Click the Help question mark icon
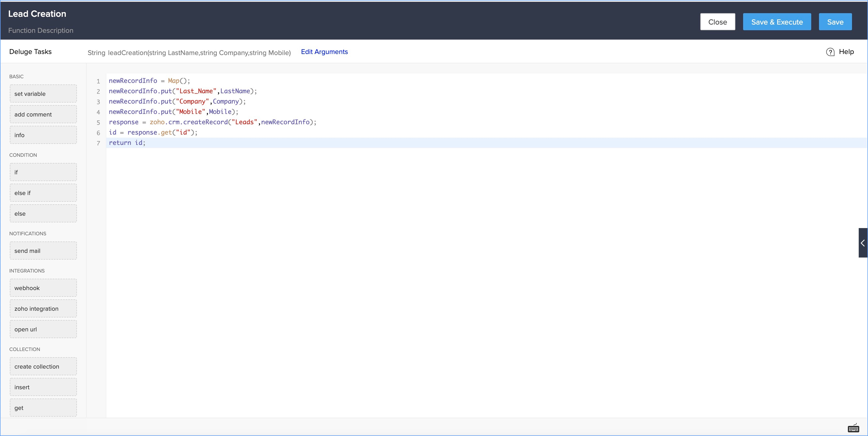This screenshot has height=436, width=868. [830, 52]
